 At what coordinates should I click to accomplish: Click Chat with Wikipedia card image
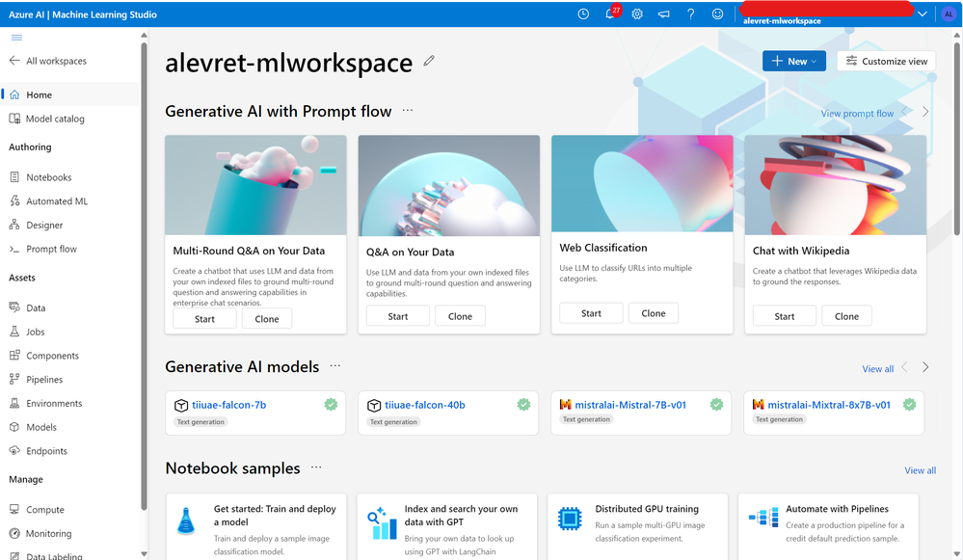(835, 185)
